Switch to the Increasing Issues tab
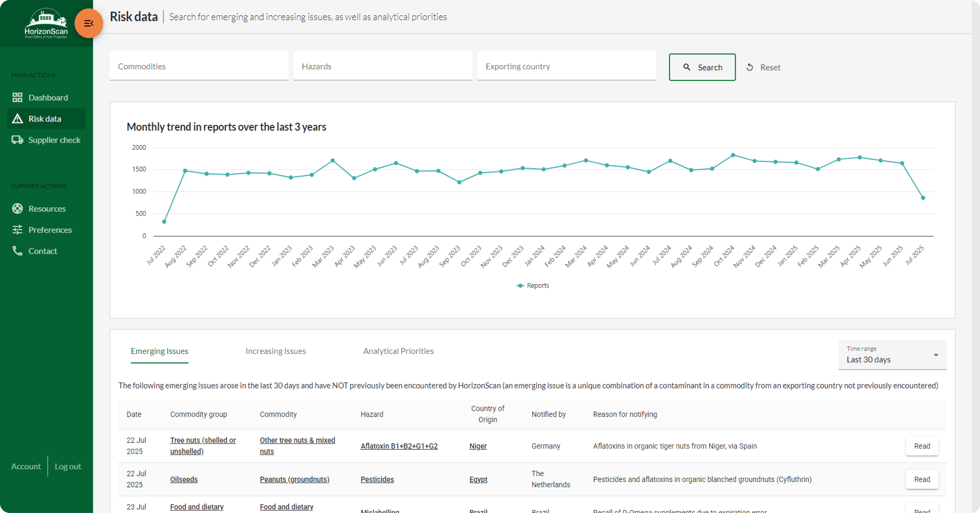The width and height of the screenshot is (980, 513). [x=275, y=351]
